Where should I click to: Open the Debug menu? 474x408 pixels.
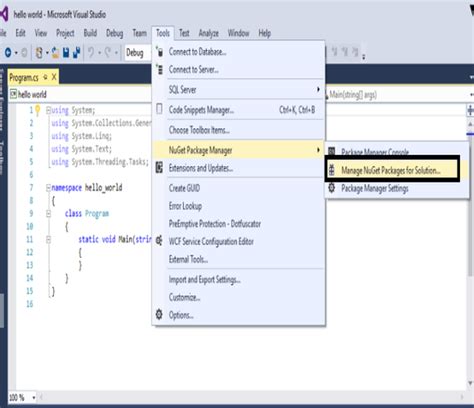pyautogui.click(x=114, y=33)
